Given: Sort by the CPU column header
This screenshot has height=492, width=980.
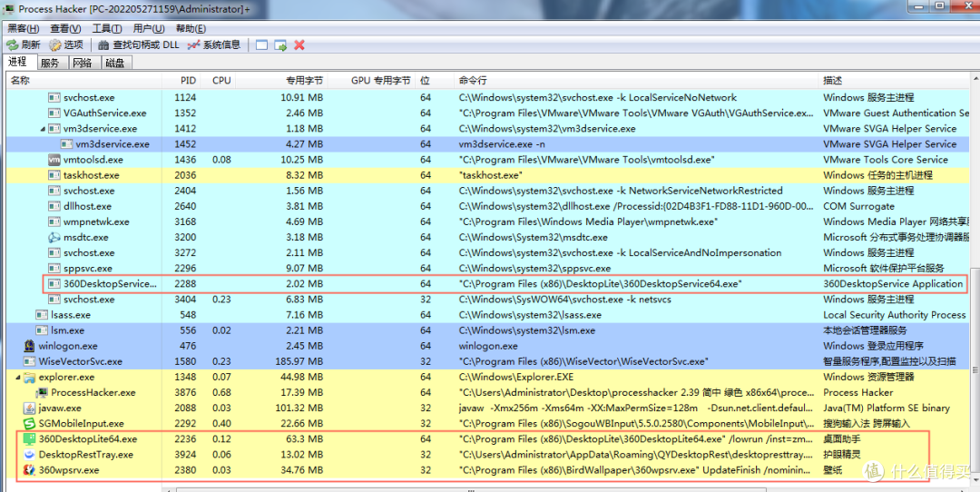Looking at the screenshot, I should 220,81.
